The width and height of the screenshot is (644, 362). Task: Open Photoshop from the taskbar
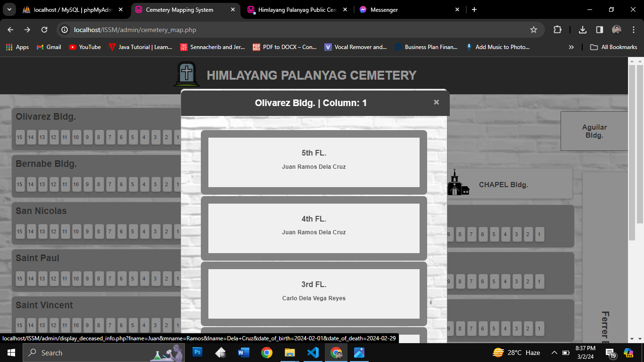coord(197,352)
